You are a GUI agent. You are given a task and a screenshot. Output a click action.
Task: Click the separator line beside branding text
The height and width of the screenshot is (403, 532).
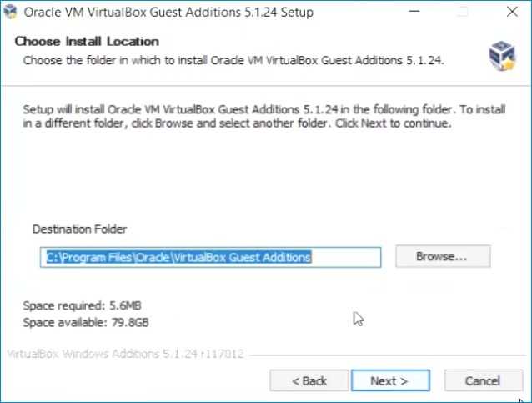click(x=388, y=355)
